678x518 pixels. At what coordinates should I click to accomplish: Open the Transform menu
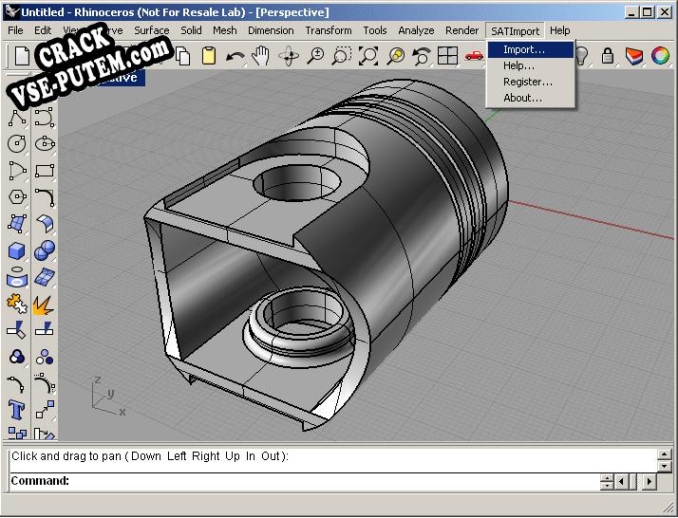pyautogui.click(x=328, y=31)
